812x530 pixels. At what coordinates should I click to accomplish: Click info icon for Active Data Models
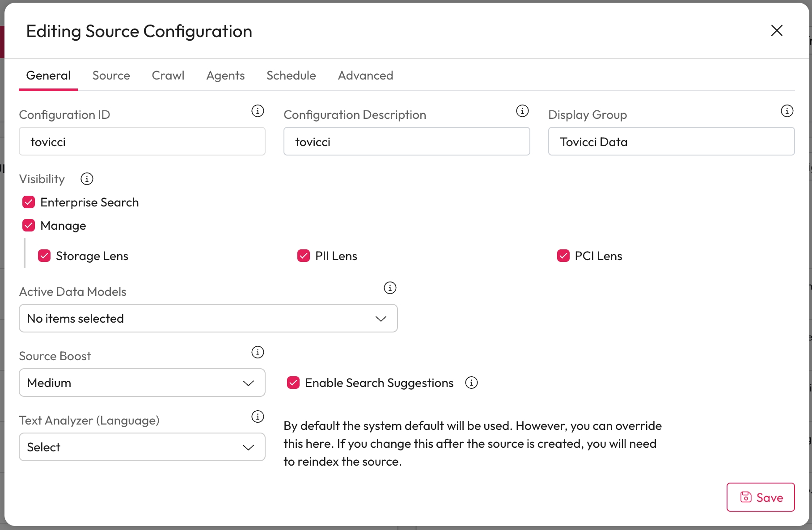[x=390, y=288]
